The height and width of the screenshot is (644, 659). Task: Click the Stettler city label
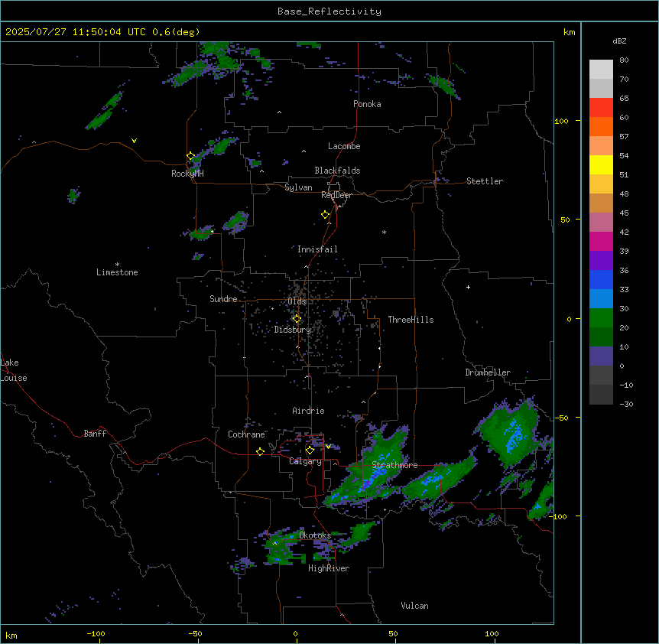485,181
